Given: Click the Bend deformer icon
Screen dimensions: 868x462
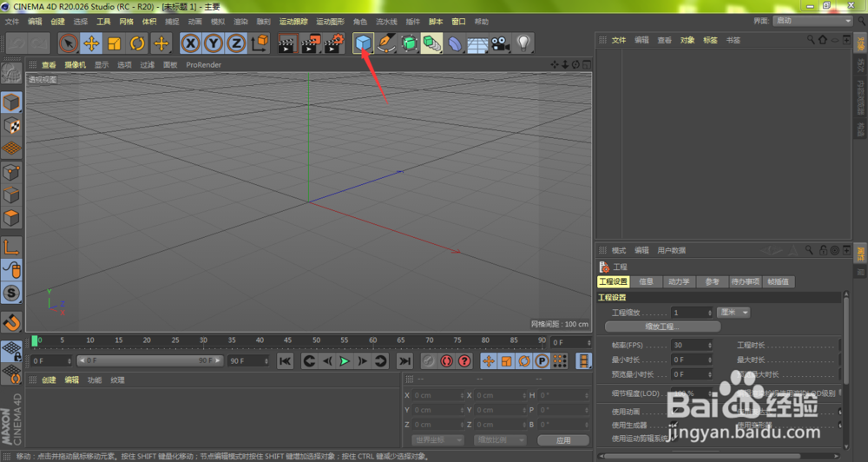Looking at the screenshot, I should (455, 43).
